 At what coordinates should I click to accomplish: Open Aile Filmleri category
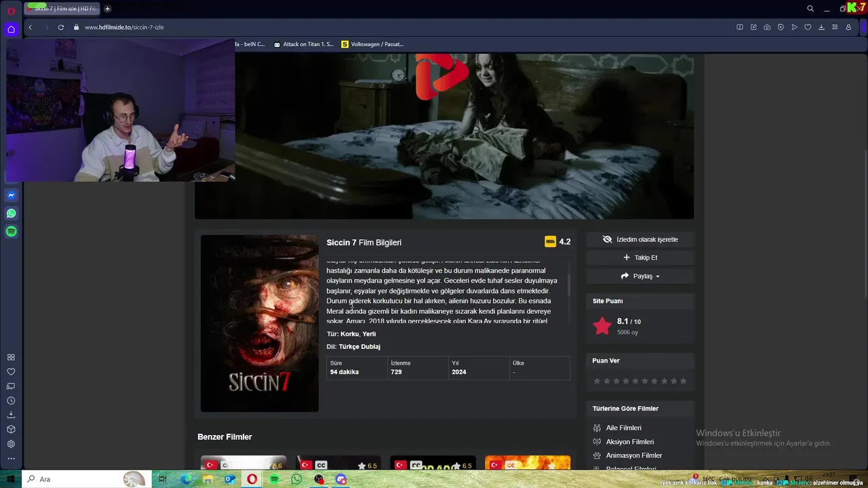(623, 428)
